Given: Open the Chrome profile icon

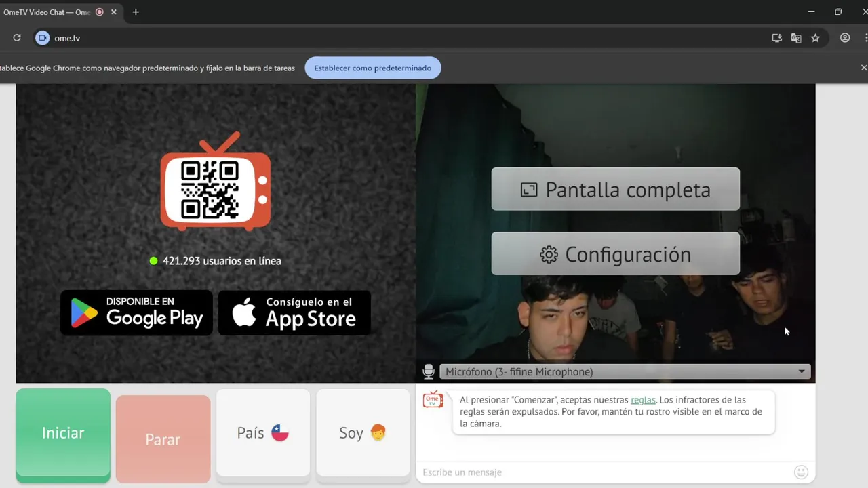Looking at the screenshot, I should (x=845, y=38).
